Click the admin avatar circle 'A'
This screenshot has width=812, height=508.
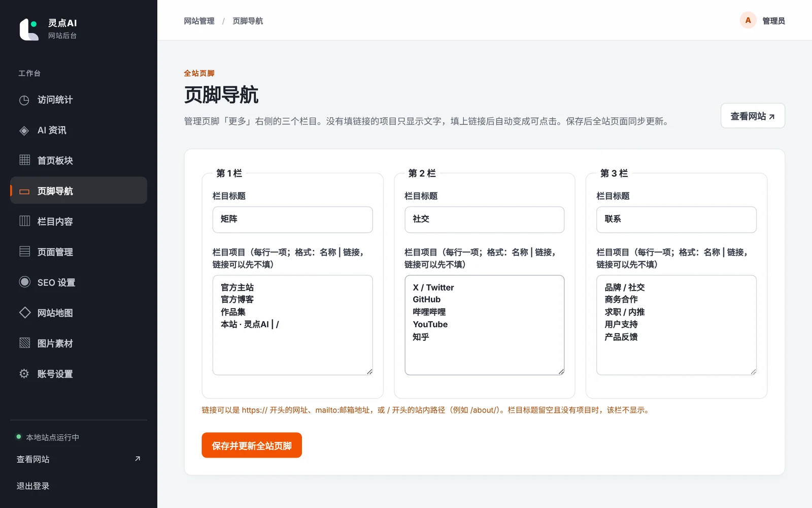[748, 20]
